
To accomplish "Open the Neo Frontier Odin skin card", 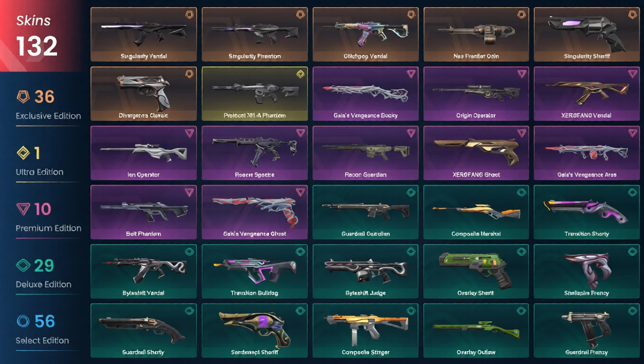I will (476, 34).
